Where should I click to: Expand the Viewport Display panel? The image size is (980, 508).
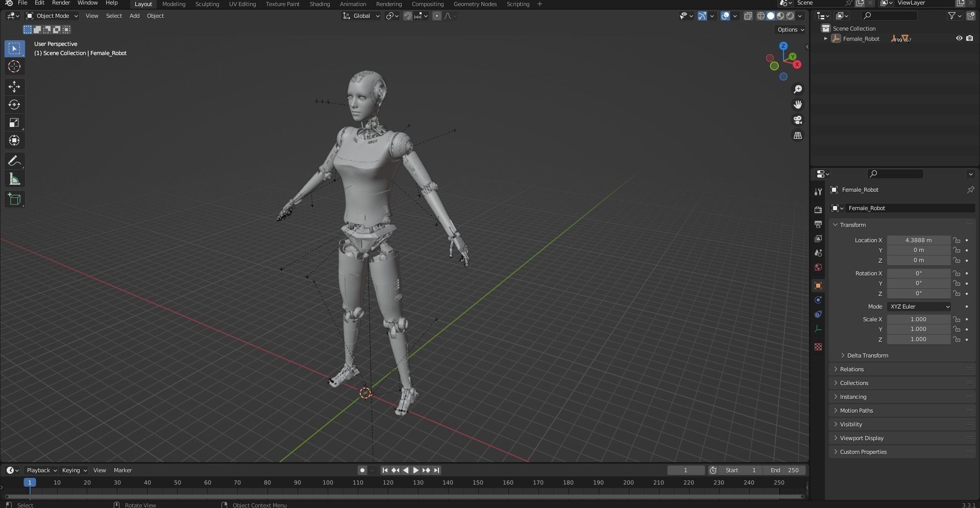click(902, 438)
